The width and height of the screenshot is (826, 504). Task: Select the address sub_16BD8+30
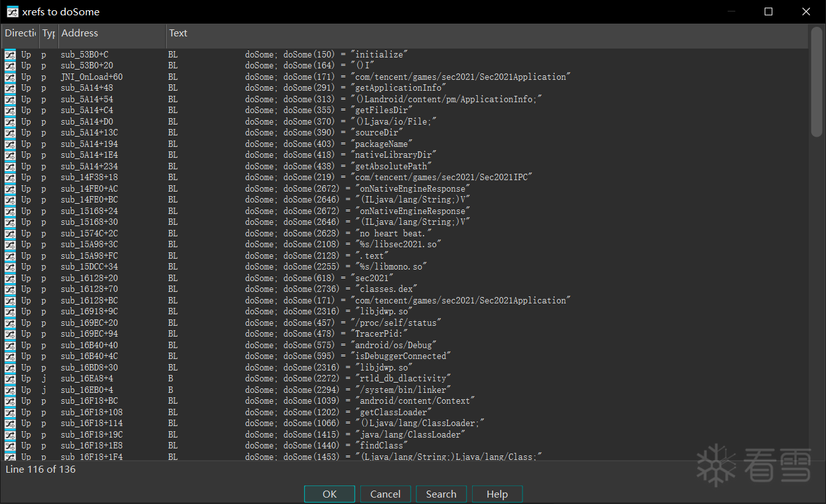[x=89, y=368]
